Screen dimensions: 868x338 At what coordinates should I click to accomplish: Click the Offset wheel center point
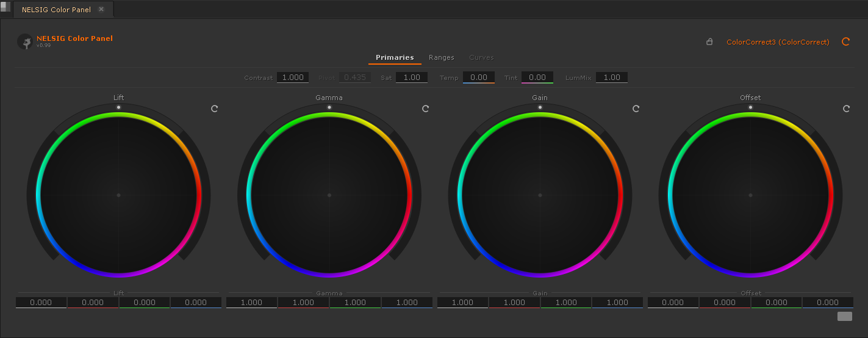pos(750,195)
